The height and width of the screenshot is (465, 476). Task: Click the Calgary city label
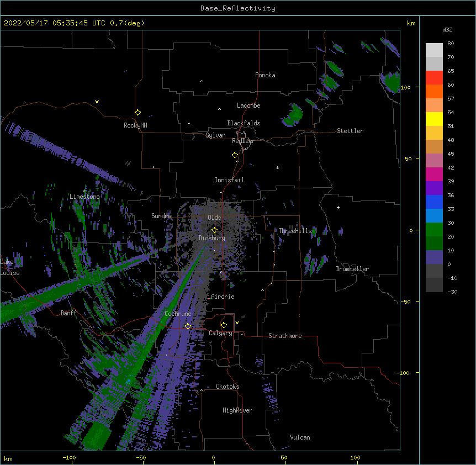click(x=220, y=333)
